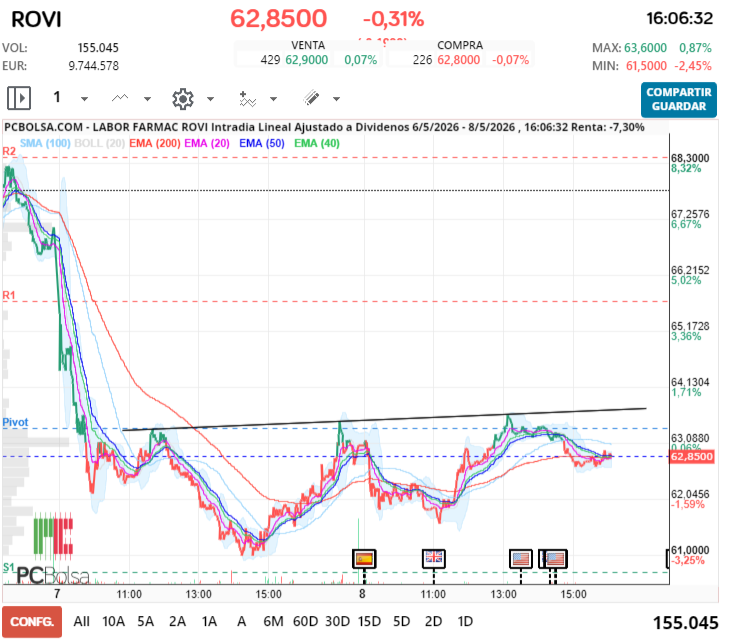Expand the interval 1 dropdown arrow

[84, 99]
